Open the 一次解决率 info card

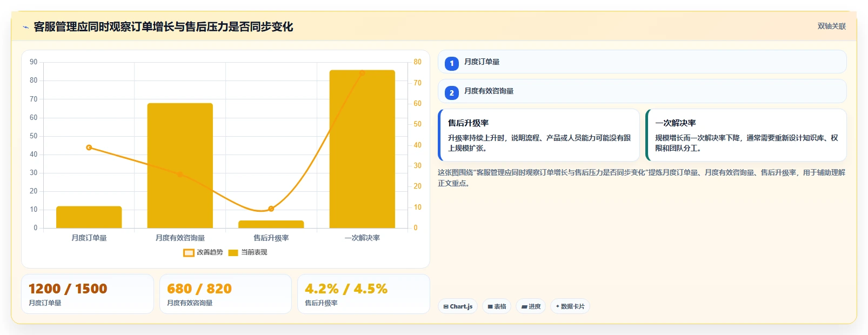pyautogui.click(x=746, y=135)
